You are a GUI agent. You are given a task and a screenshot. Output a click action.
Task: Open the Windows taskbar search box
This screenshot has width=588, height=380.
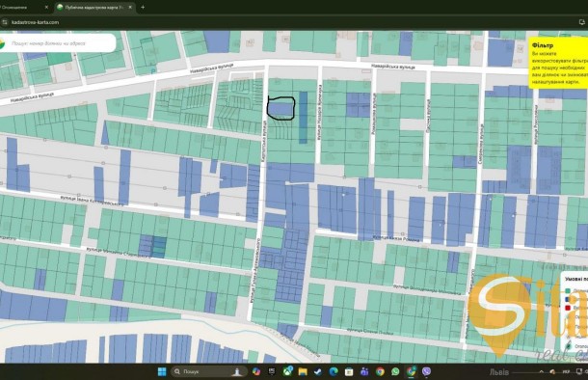(208, 371)
